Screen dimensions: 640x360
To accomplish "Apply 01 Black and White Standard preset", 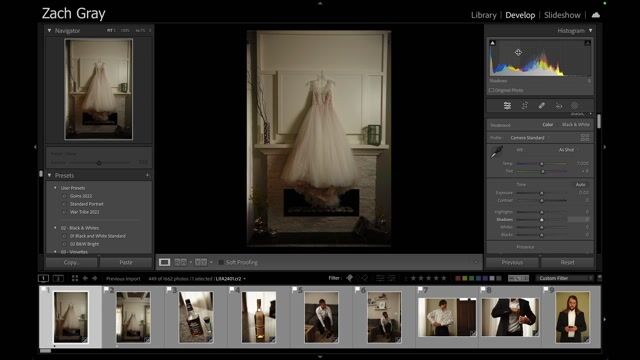I will tap(98, 236).
